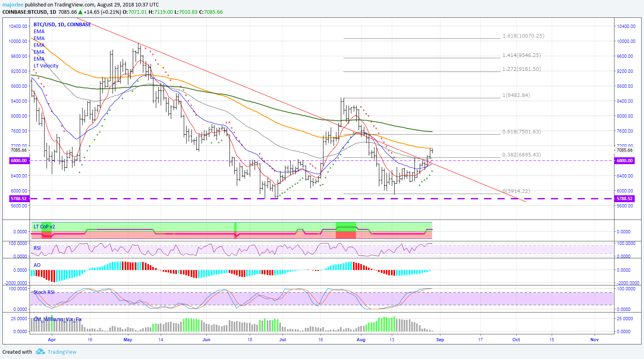Click the C:7085.66 close price value

click(x=211, y=12)
